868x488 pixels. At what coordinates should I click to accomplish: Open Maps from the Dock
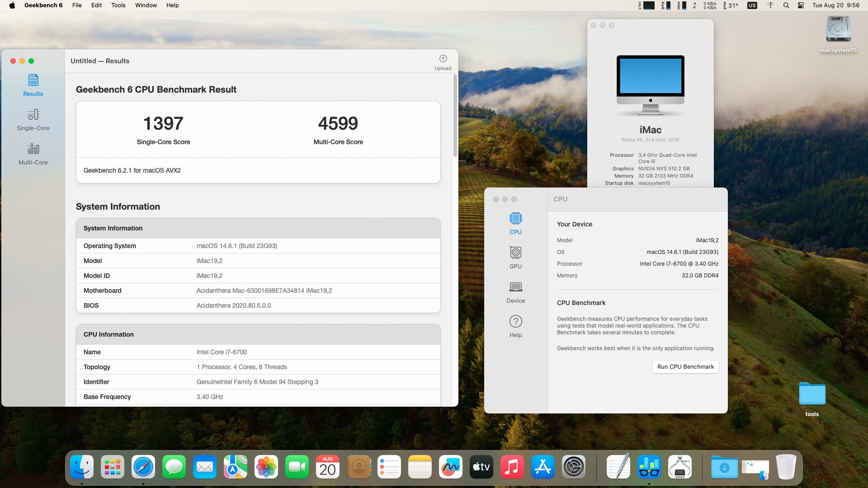tap(236, 467)
